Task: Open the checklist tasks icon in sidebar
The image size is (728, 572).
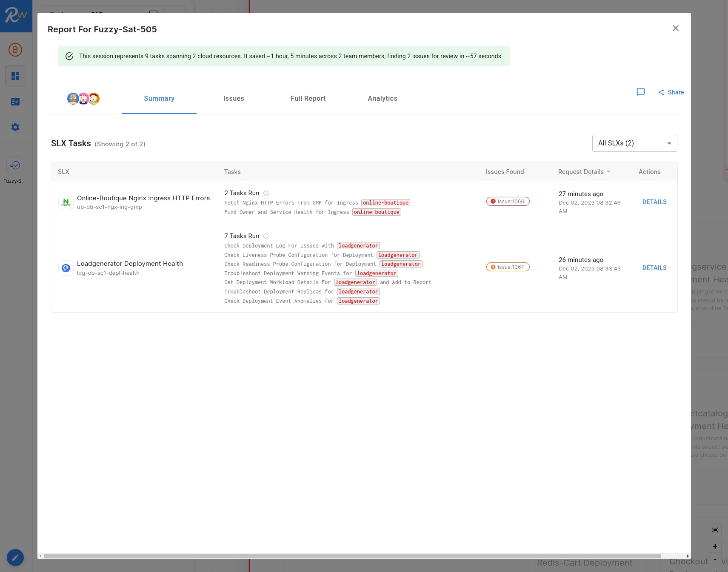Action: 15,102
